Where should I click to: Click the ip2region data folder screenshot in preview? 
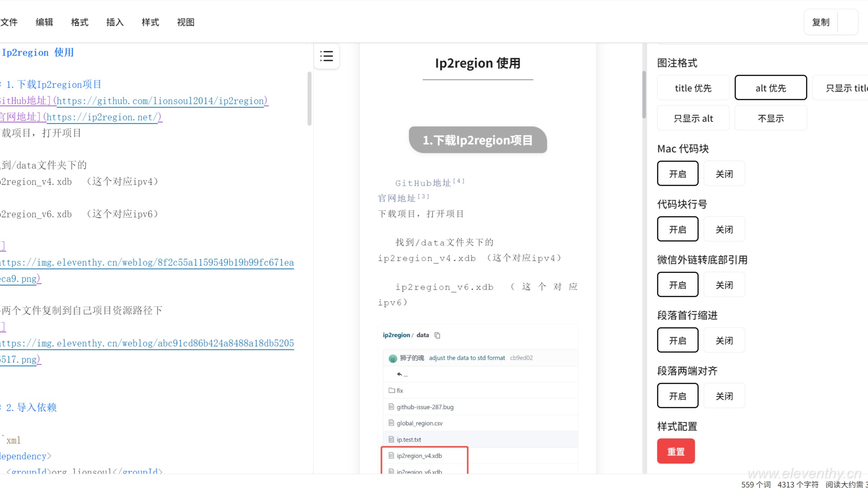478,399
